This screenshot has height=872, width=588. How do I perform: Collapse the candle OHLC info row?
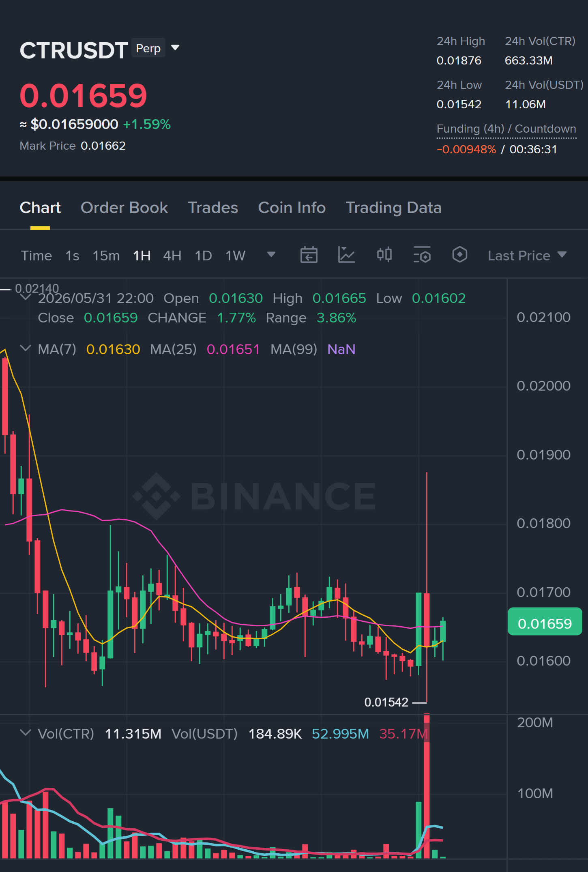pos(26,297)
